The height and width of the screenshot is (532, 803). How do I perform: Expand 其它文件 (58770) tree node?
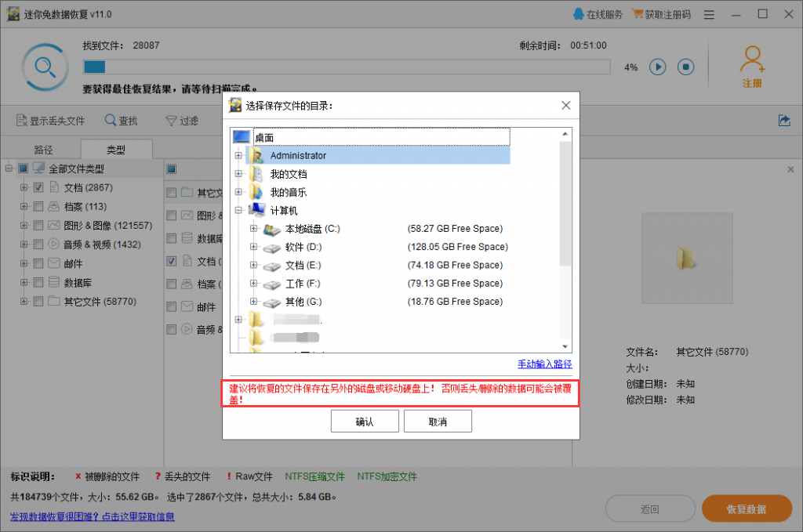(x=24, y=302)
